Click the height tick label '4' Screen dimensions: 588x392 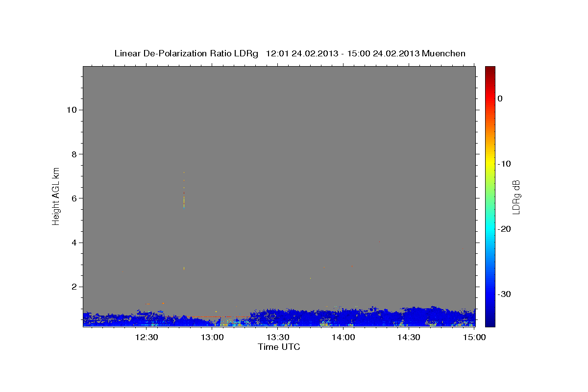(73, 243)
